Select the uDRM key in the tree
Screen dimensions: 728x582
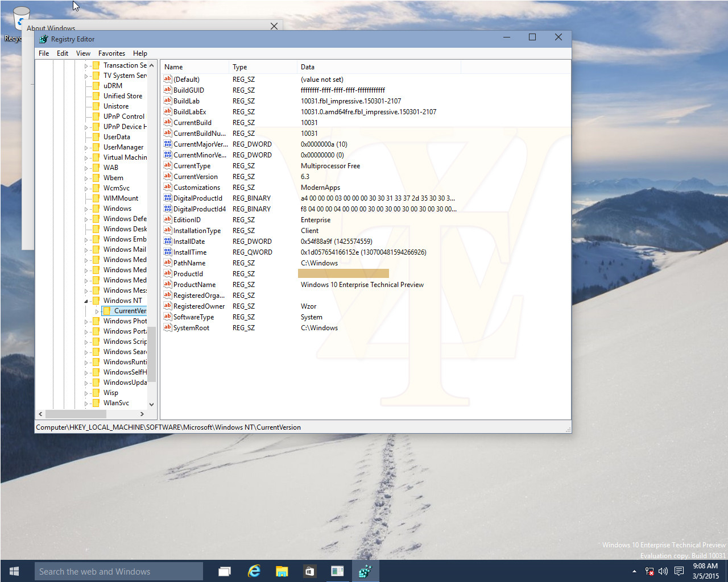(113, 86)
